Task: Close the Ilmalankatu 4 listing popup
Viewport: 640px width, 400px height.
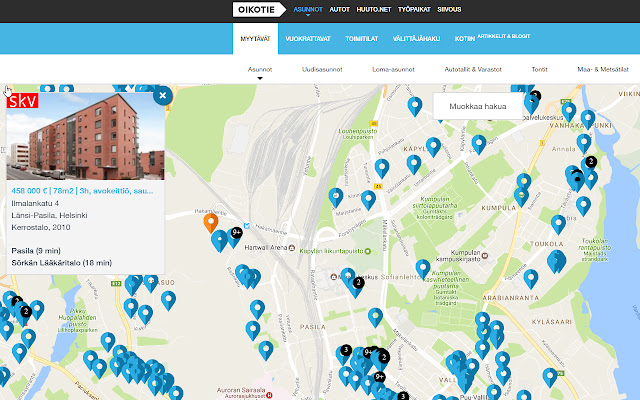Action: [x=164, y=97]
